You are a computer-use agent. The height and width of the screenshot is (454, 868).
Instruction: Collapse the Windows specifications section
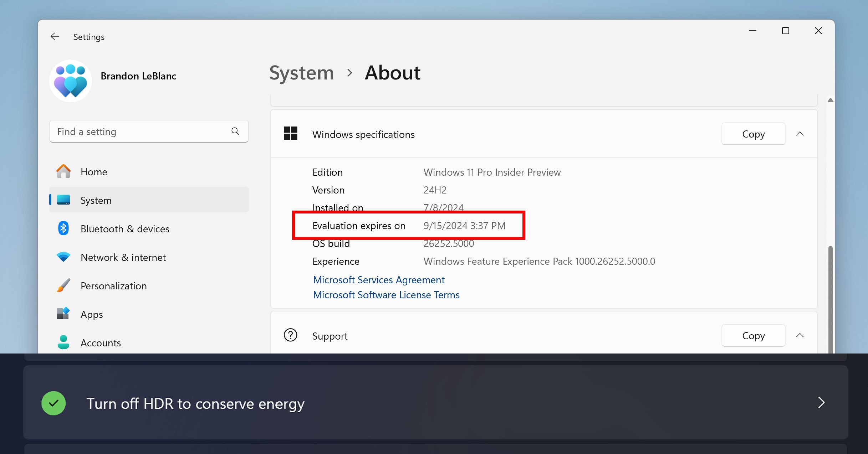point(800,134)
